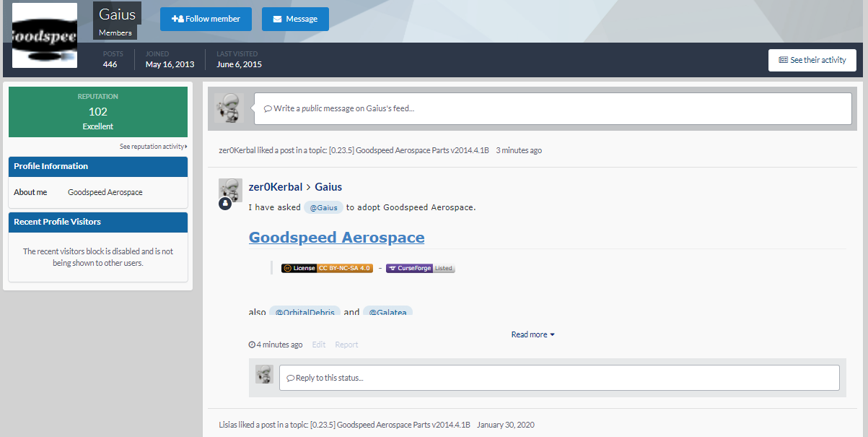
Task: Click the @OrbitalDebris mention tag
Action: click(x=304, y=312)
